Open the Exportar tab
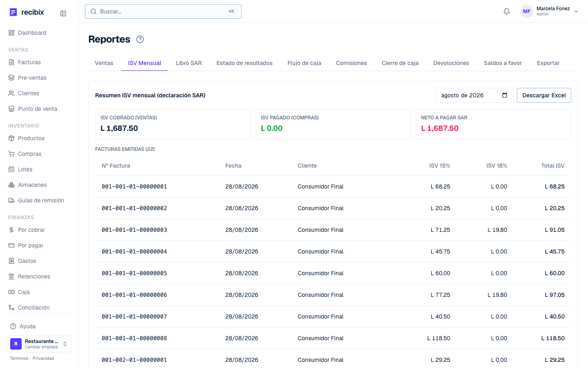This screenshot has width=588, height=368. [548, 63]
